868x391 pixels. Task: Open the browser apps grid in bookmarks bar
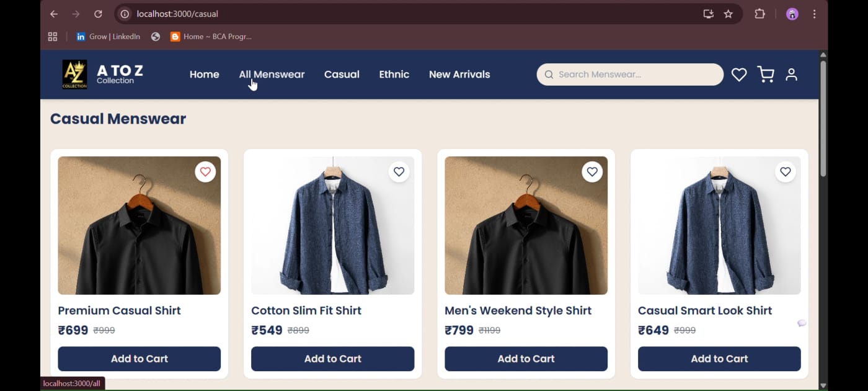pyautogui.click(x=53, y=37)
